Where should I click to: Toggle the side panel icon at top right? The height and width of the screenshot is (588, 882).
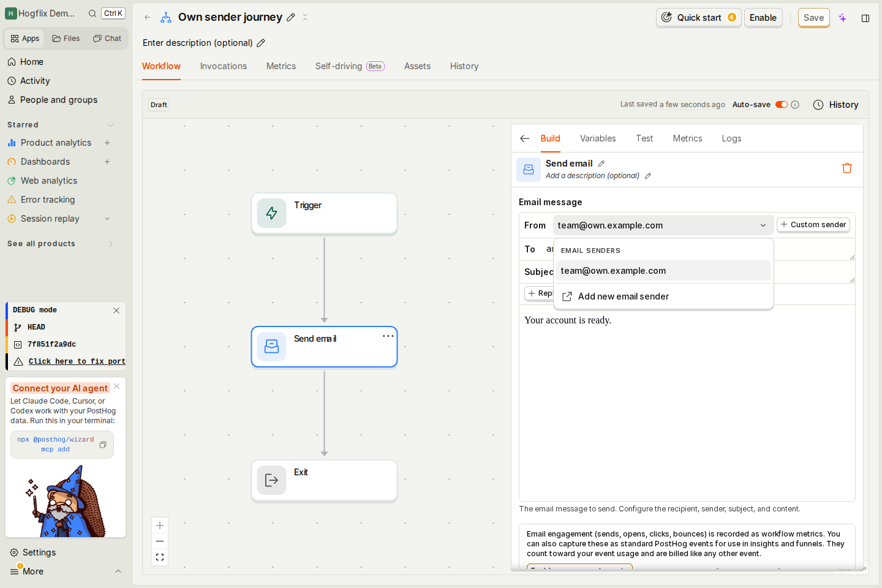(x=865, y=18)
